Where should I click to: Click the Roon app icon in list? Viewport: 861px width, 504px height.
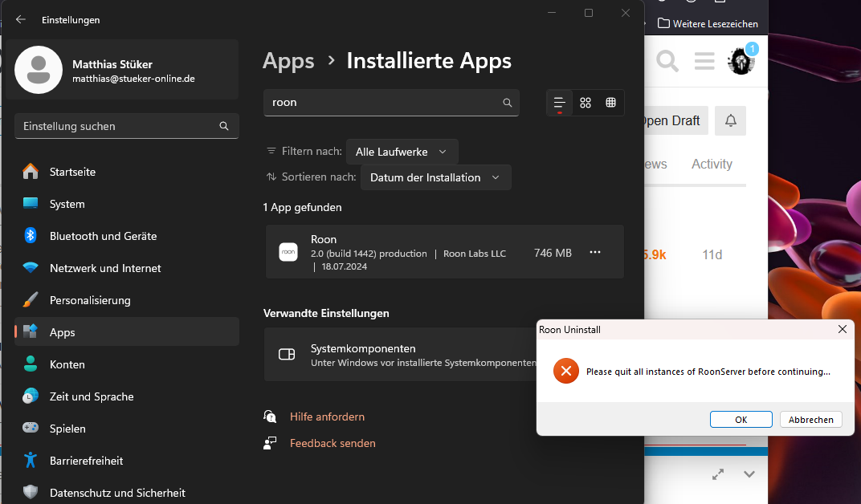coord(288,252)
